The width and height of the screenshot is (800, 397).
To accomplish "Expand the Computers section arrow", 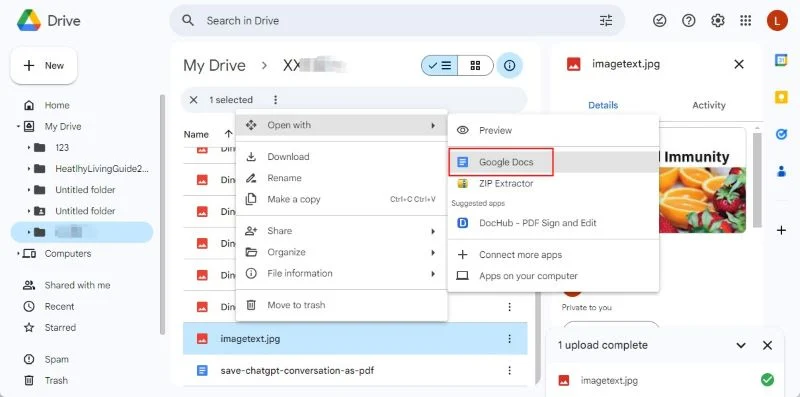I will pyautogui.click(x=18, y=254).
